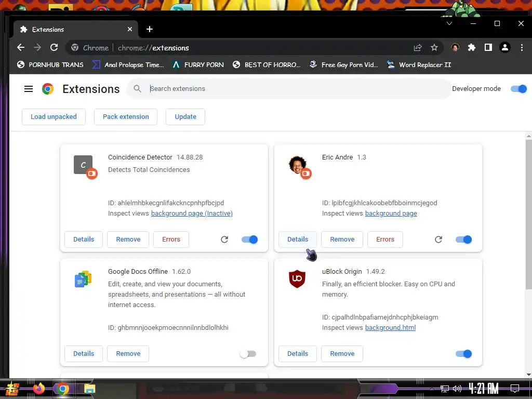Viewport: 532px width, 399px height.
Task: Remove the uBlock Origin extension
Action: click(x=342, y=354)
